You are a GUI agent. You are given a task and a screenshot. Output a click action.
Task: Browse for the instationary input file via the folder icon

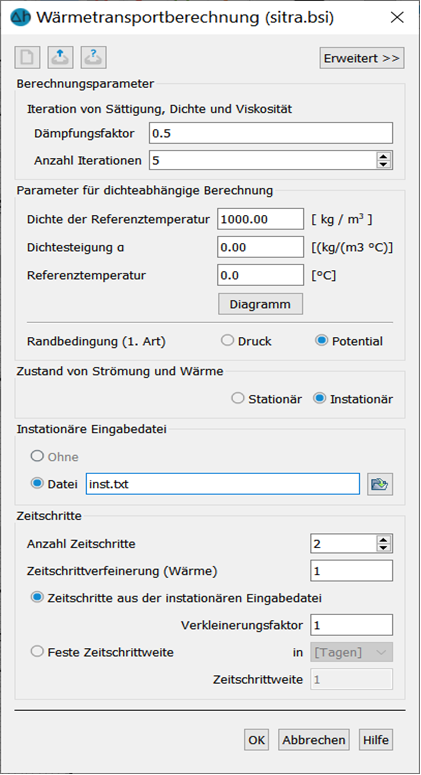coord(379,484)
